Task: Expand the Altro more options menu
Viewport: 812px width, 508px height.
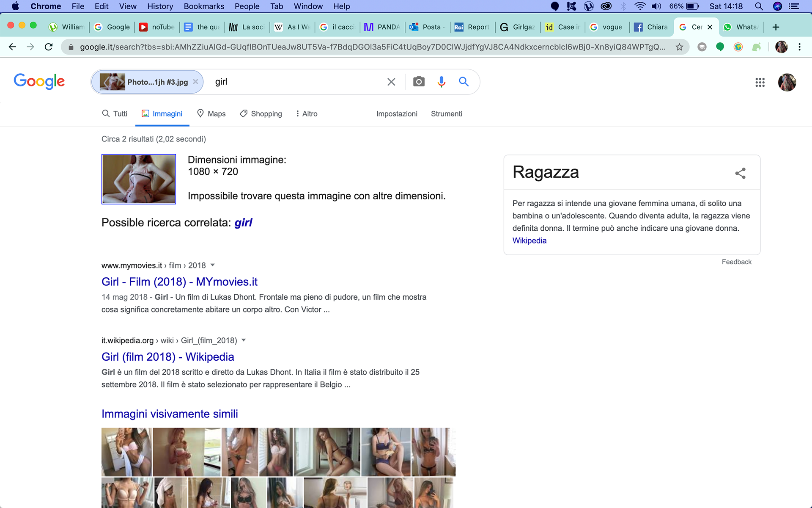Action: click(307, 113)
